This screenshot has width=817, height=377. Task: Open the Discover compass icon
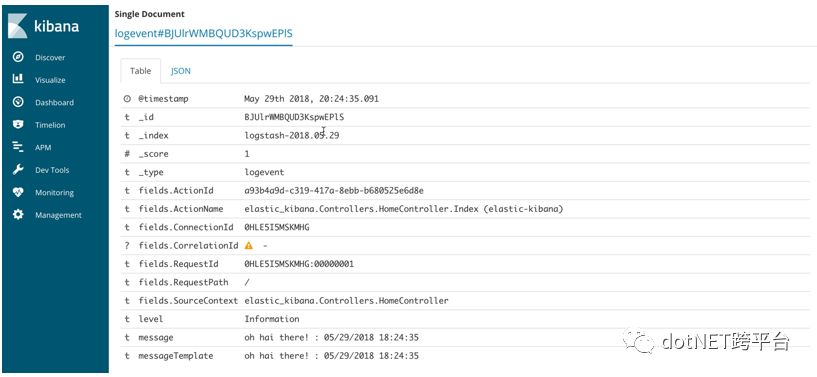coord(18,57)
